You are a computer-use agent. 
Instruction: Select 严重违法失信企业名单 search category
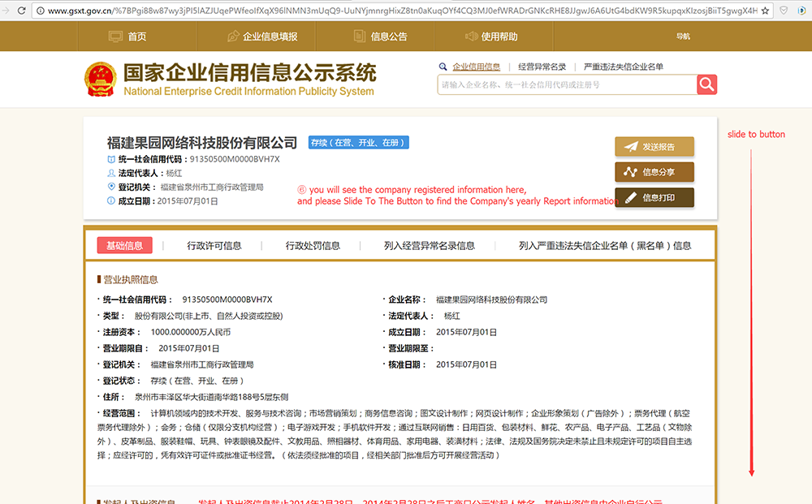pyautogui.click(x=624, y=67)
